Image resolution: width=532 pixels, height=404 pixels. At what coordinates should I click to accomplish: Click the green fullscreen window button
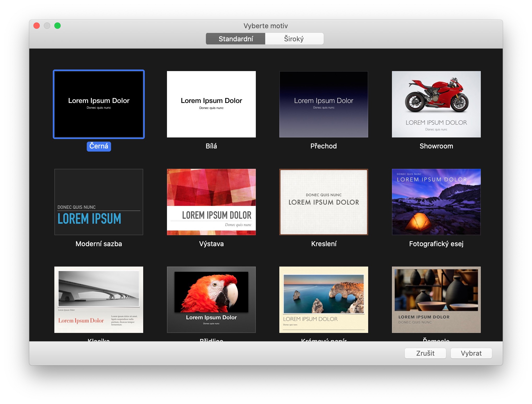[x=57, y=26]
